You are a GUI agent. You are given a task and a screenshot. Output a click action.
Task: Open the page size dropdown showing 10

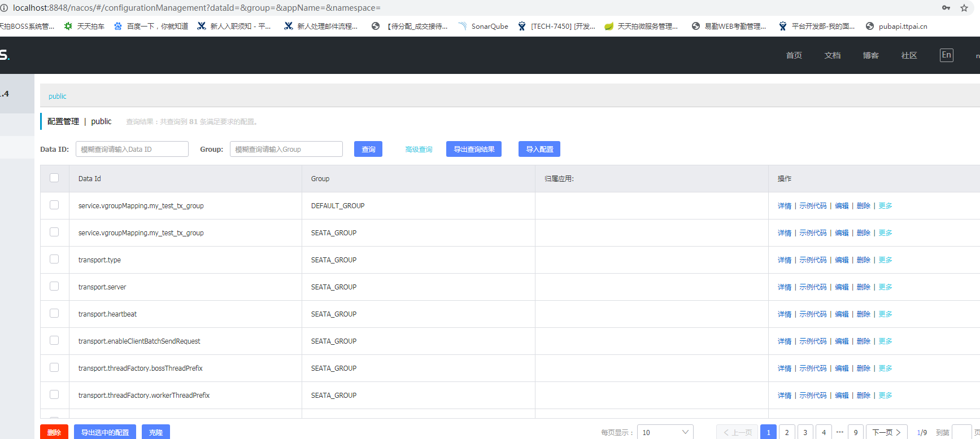click(x=665, y=432)
